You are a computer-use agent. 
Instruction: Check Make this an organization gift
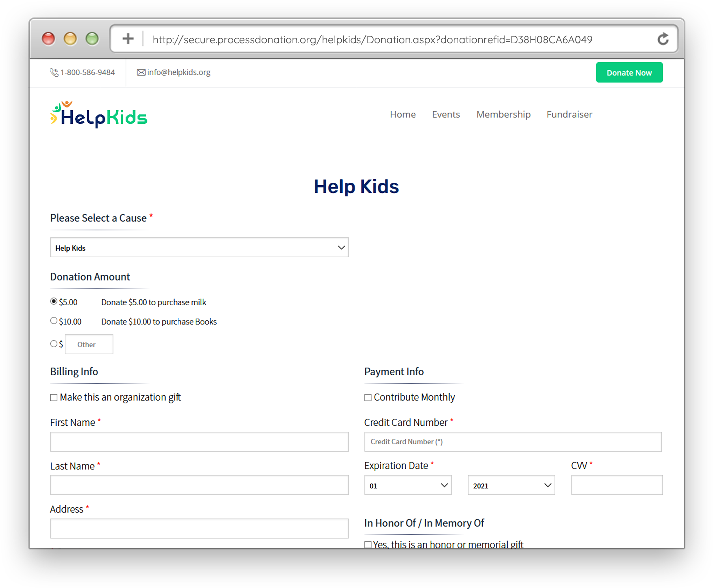54,398
